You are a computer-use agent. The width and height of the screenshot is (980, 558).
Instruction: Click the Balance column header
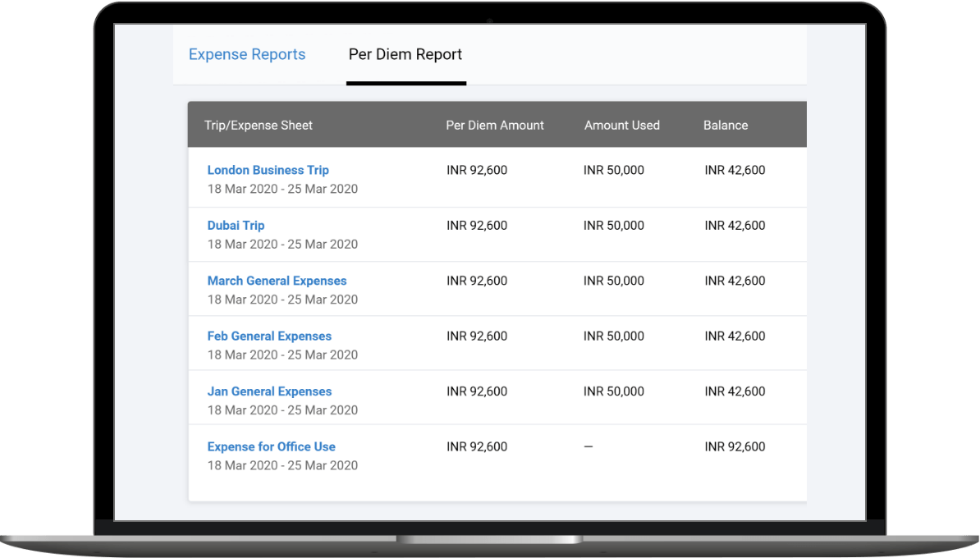point(726,125)
